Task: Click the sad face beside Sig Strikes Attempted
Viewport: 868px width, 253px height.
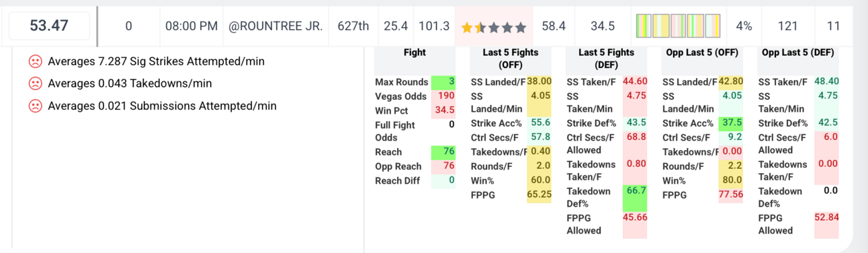Action: point(35,61)
